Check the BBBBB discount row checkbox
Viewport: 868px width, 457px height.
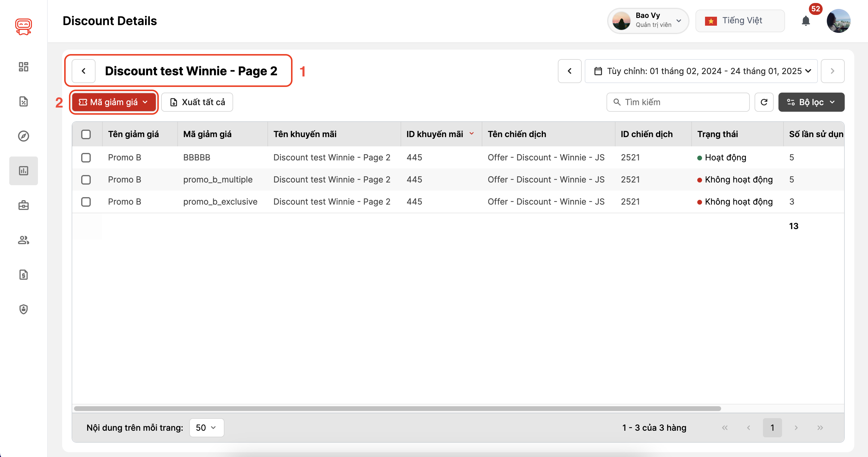point(86,157)
